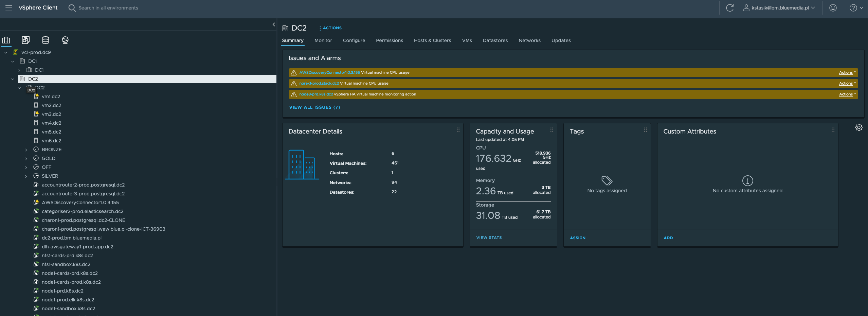Switch to the Monitor tab
The height and width of the screenshot is (316, 868).
pyautogui.click(x=323, y=40)
